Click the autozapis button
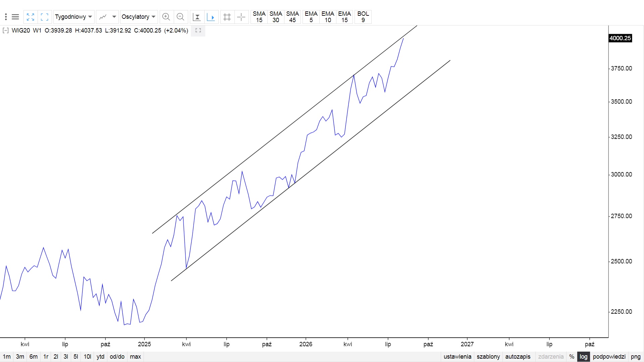This screenshot has height=362, width=644. point(518,357)
